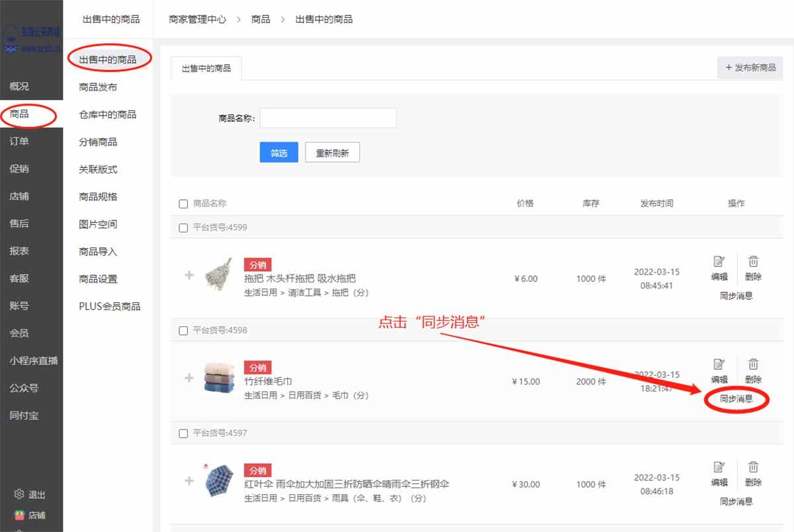Viewport: 794px width, 532px height.
Task: Click the 退出 logout gear icon
Action: pos(19,495)
